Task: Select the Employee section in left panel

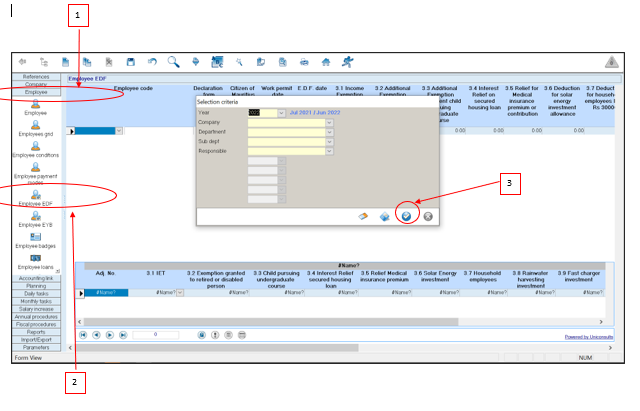Action: (x=36, y=91)
